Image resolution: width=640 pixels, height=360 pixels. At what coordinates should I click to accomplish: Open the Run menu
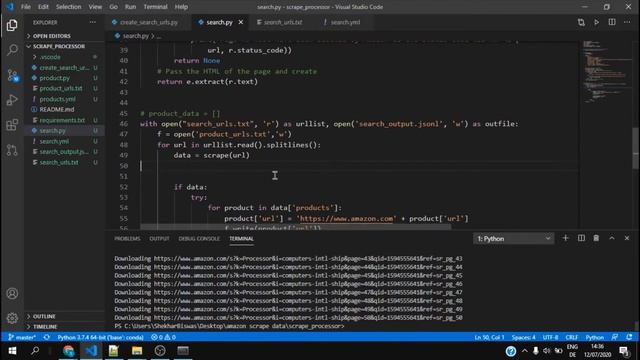point(130,7)
